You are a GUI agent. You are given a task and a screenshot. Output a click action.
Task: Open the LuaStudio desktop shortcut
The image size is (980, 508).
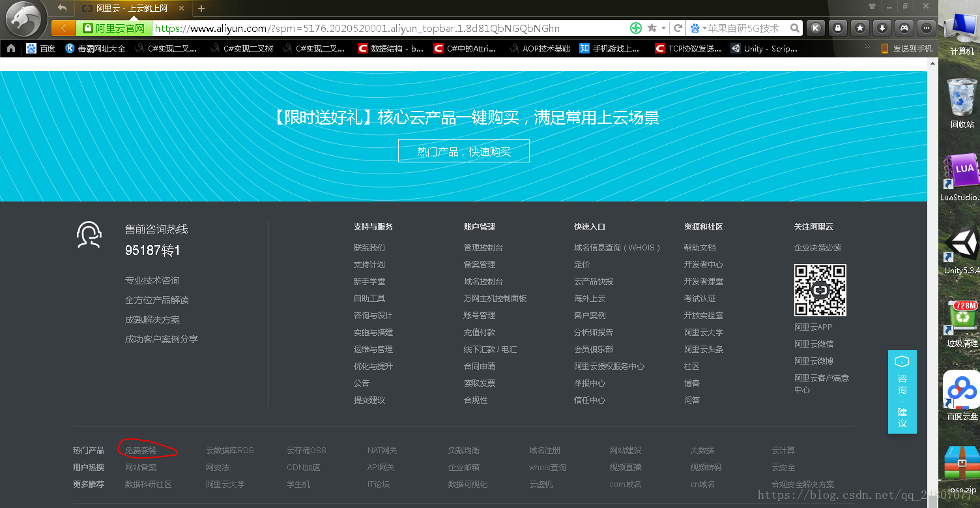pyautogui.click(x=962, y=176)
